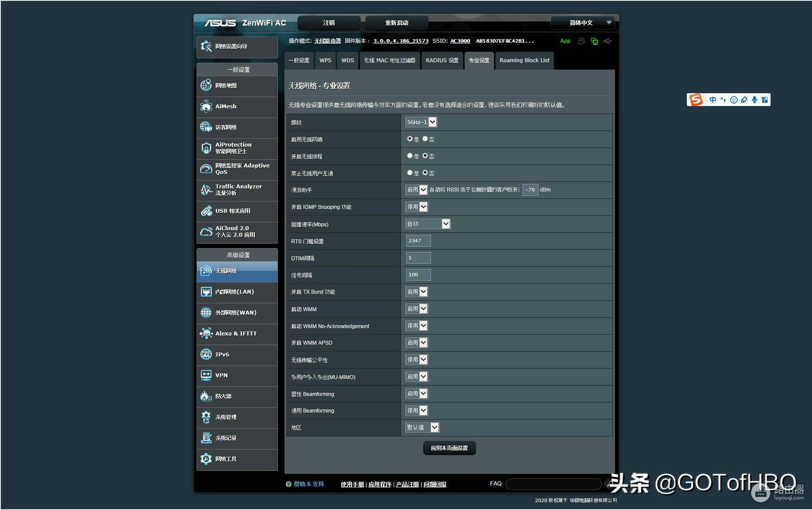Expand the 组播速率(Mbps) dropdown

click(428, 224)
